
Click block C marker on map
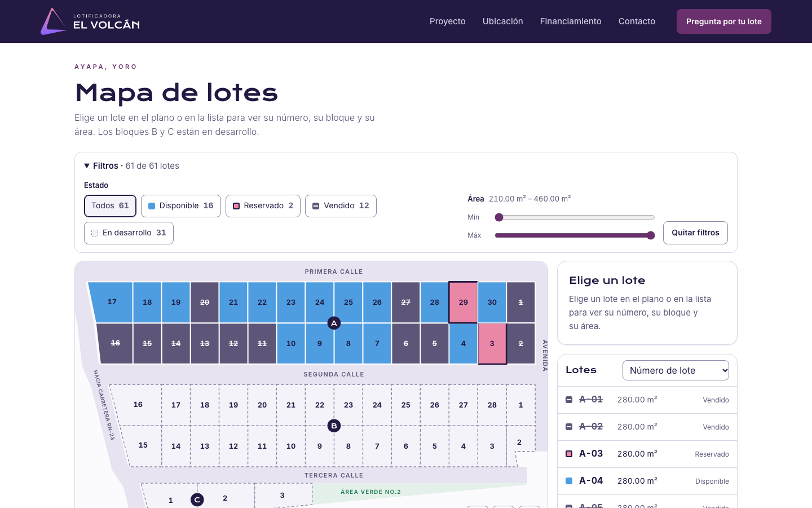click(197, 500)
